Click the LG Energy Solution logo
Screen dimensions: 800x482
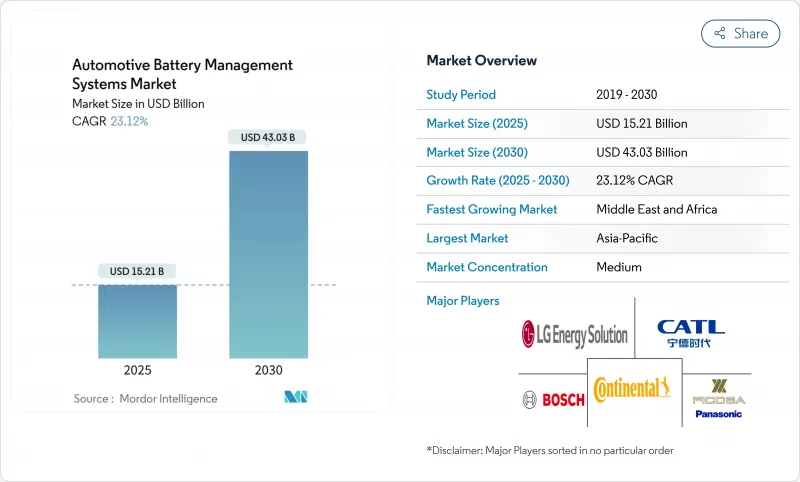click(574, 334)
